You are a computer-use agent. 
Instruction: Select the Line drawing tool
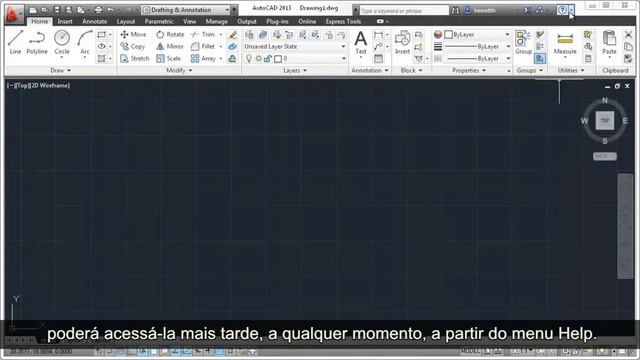[15, 42]
